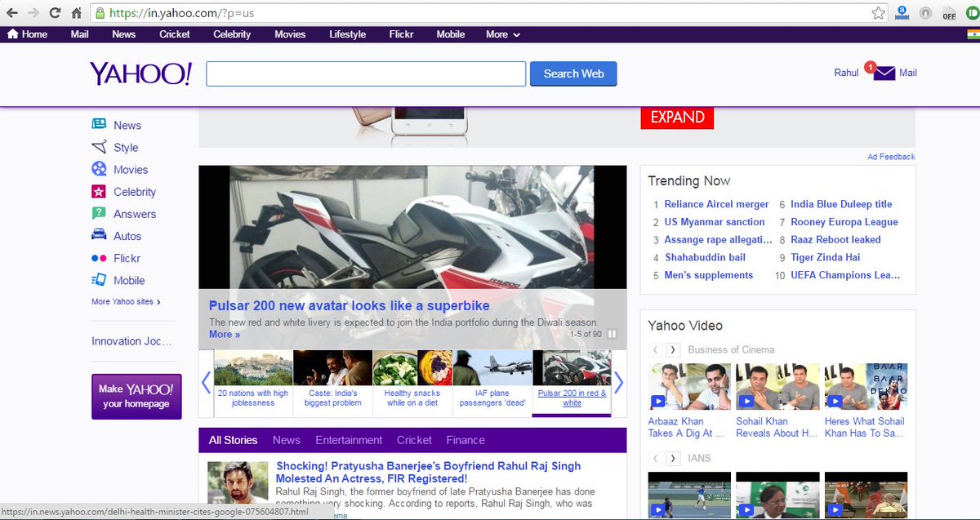This screenshot has width=980, height=520.
Task: Open Celebrity via star icon
Action: 99,192
